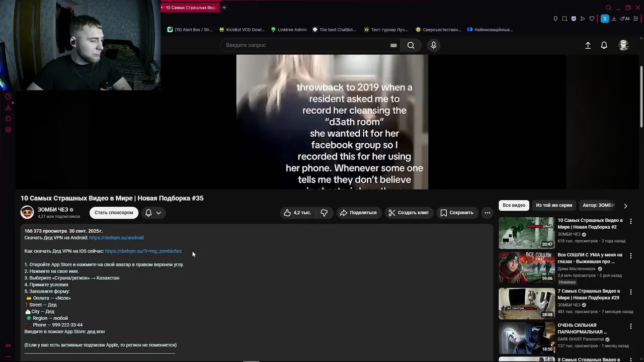This screenshot has height=362, width=644.
Task: Click the DARK GHOST Paranormal channel name
Action: pyautogui.click(x=581, y=339)
